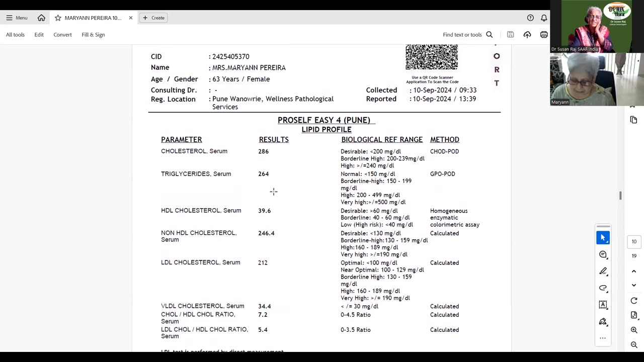The height and width of the screenshot is (362, 644).
Task: Switch to the MARYANN PEREIRA 10... tab
Action: coord(93,18)
